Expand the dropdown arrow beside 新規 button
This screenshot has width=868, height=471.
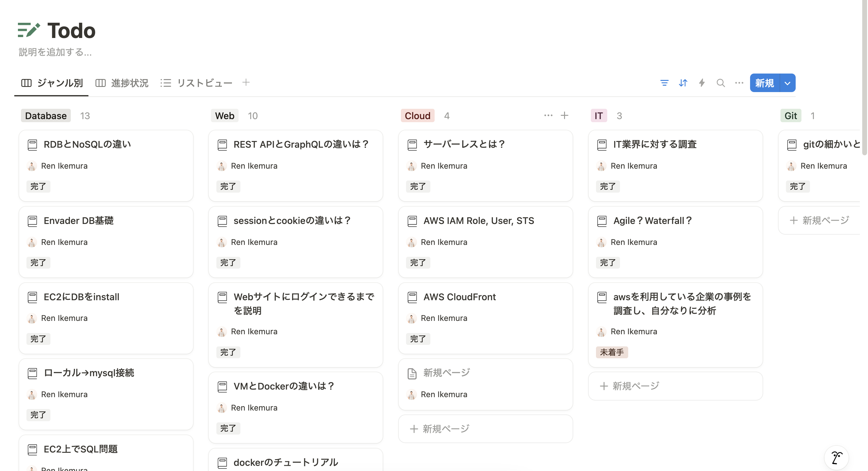[787, 83]
